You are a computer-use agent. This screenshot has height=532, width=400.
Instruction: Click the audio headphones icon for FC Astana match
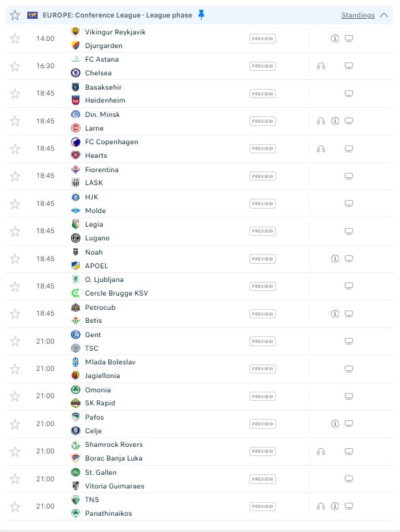coord(321,66)
